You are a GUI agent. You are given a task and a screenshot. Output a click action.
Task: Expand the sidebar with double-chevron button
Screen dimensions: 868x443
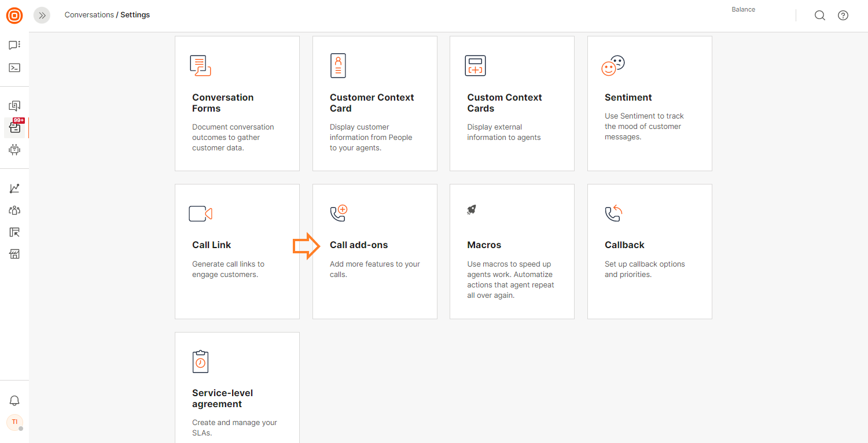tap(42, 16)
